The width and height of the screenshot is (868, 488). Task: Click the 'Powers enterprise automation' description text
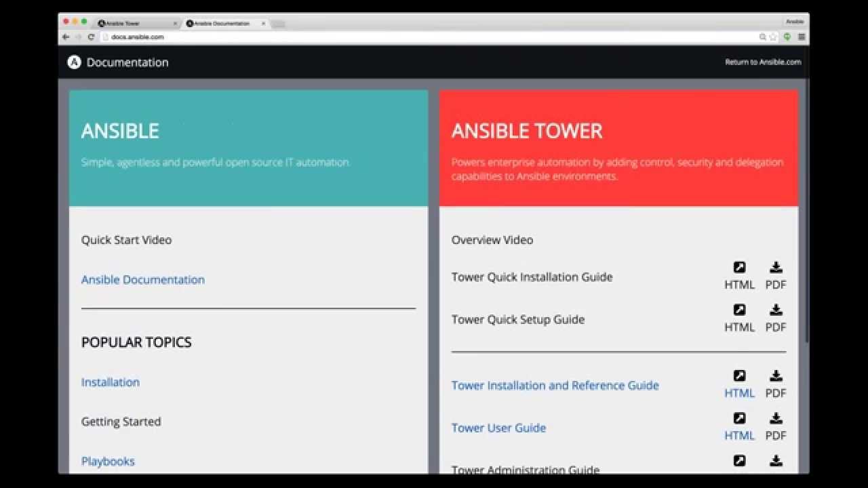click(x=617, y=169)
